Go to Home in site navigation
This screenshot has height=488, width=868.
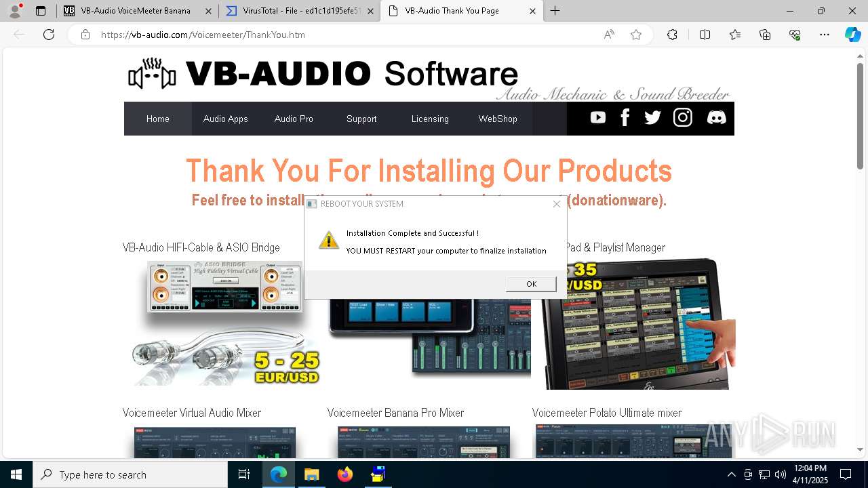[x=158, y=119]
